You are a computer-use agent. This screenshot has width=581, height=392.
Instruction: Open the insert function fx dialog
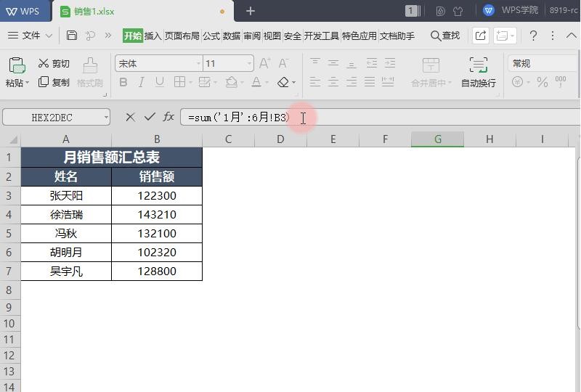coord(168,117)
